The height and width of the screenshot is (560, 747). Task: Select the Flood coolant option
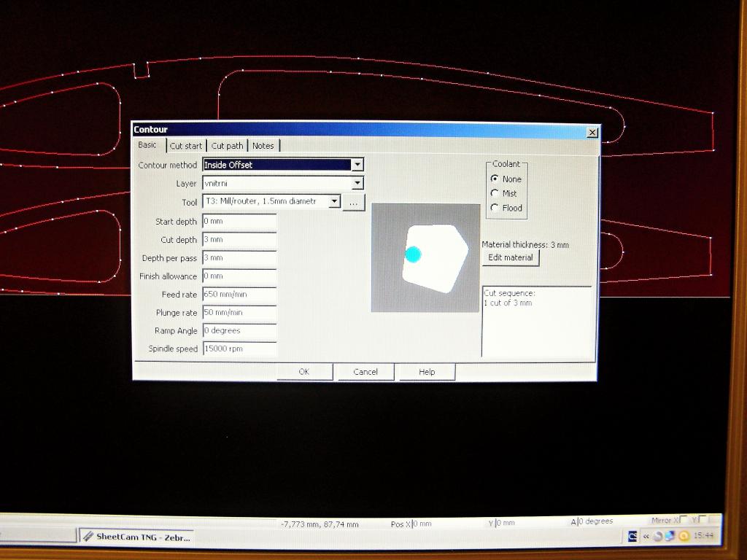[x=495, y=208]
